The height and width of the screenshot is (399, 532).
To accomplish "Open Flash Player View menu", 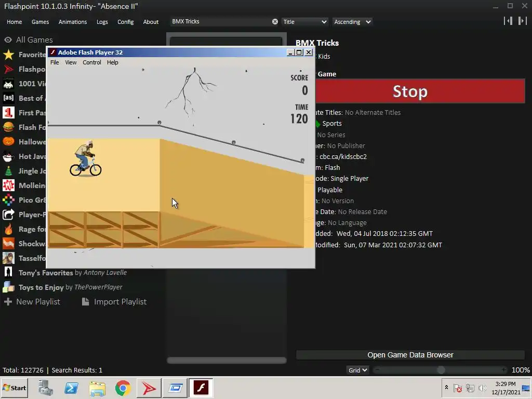I will coord(71,62).
